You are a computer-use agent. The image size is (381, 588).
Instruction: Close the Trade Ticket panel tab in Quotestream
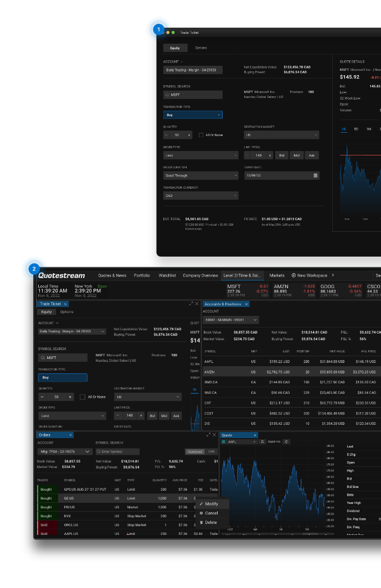click(65, 304)
